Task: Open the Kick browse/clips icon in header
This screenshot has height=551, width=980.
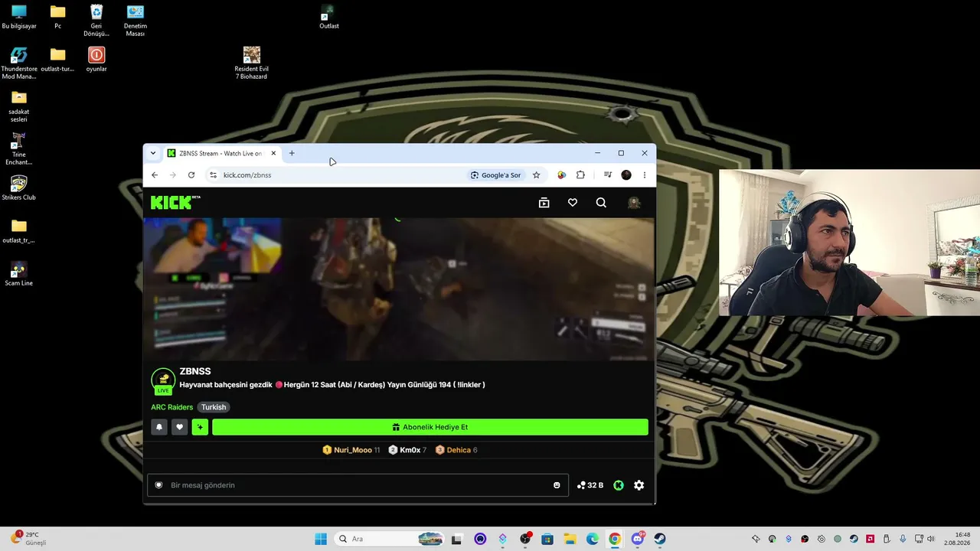Action: pyautogui.click(x=544, y=203)
